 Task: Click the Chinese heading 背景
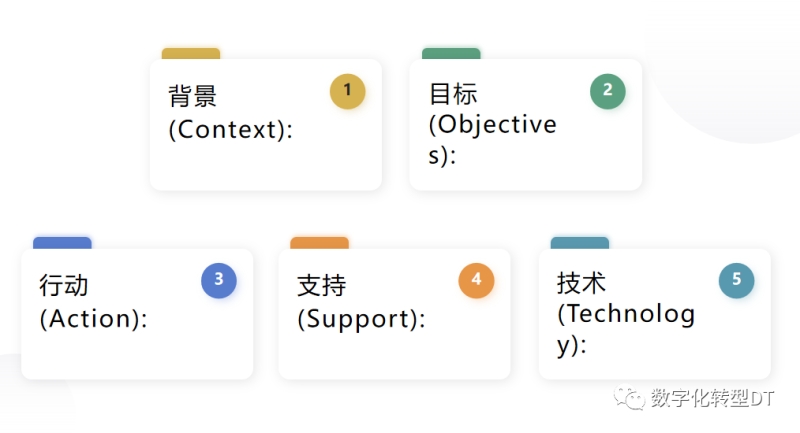tap(193, 96)
